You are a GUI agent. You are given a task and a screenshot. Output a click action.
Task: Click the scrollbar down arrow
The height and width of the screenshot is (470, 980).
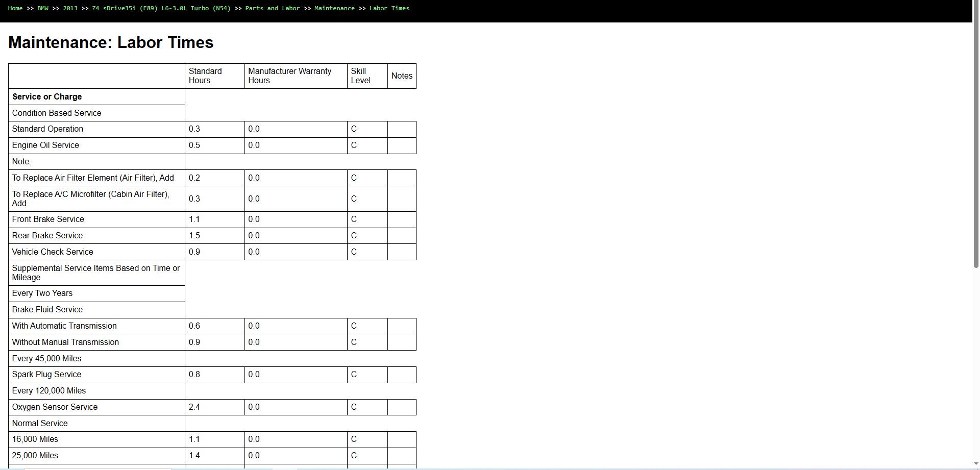(976, 464)
